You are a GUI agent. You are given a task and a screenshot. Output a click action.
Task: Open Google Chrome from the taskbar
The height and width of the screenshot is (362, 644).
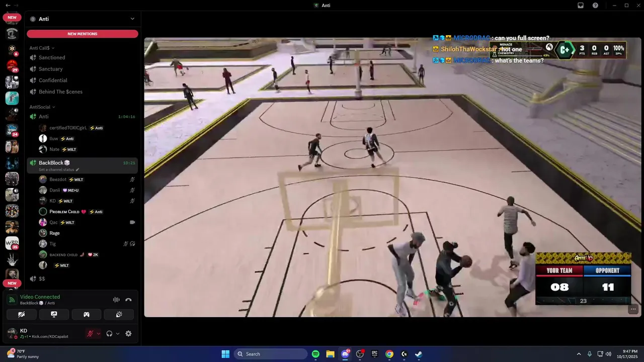pyautogui.click(x=389, y=354)
